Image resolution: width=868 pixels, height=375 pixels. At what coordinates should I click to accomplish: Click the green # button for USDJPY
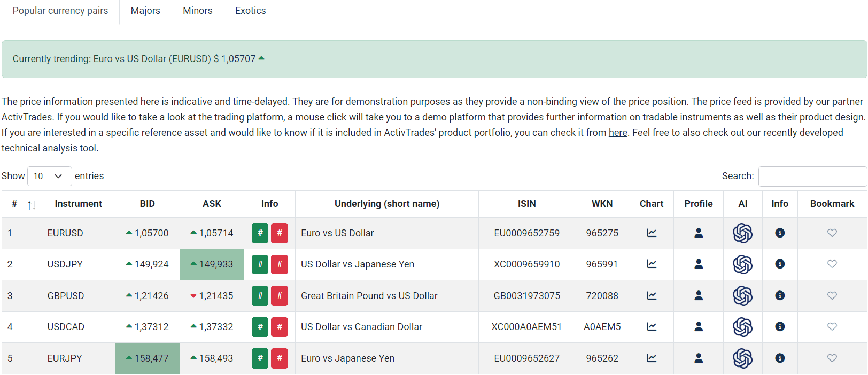260,264
